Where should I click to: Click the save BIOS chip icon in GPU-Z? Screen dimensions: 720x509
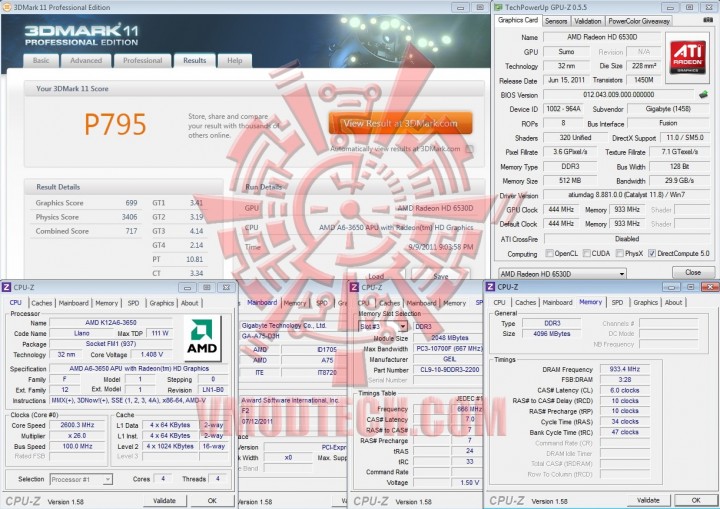[703, 95]
